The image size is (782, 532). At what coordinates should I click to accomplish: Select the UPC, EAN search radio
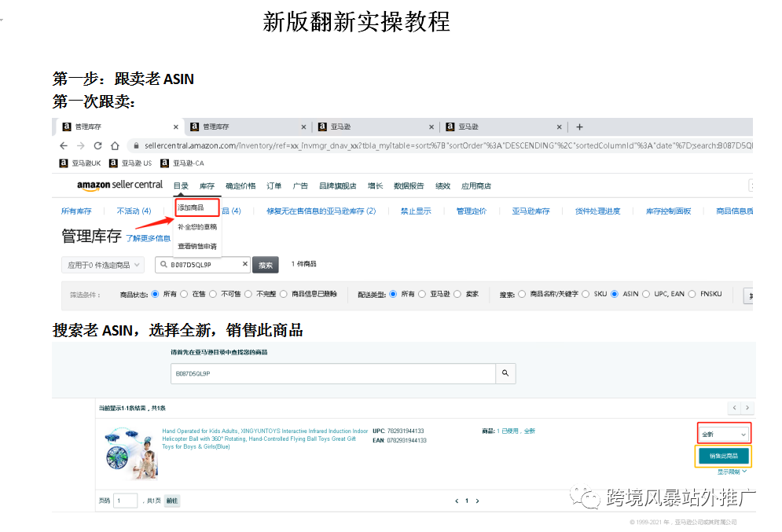click(646, 294)
